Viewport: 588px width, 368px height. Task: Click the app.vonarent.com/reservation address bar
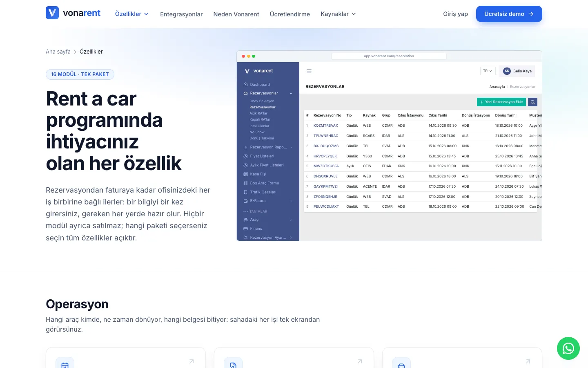(389, 56)
